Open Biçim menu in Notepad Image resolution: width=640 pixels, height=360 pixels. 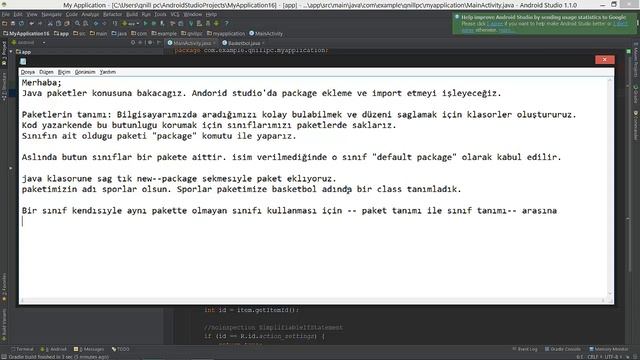point(64,72)
